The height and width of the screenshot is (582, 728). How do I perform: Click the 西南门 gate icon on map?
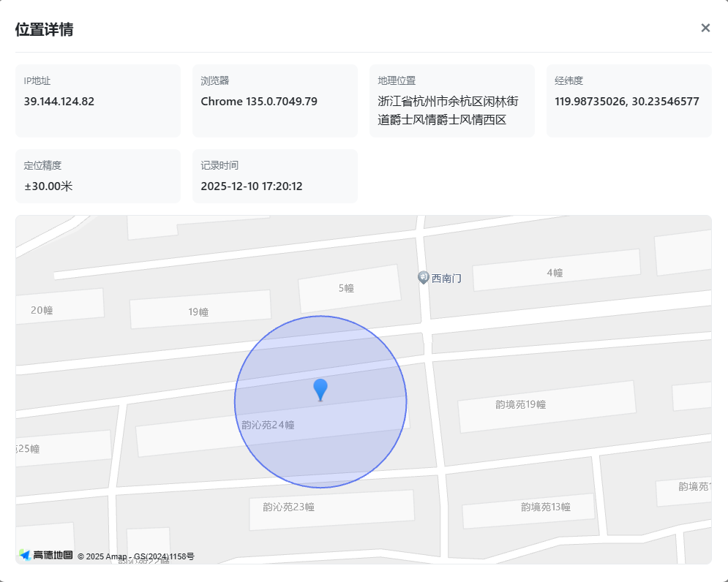pyautogui.click(x=423, y=278)
